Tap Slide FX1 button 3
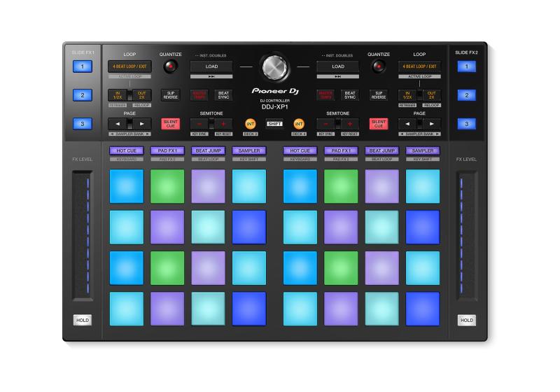Screen dimensions: 560x392 pos(83,124)
